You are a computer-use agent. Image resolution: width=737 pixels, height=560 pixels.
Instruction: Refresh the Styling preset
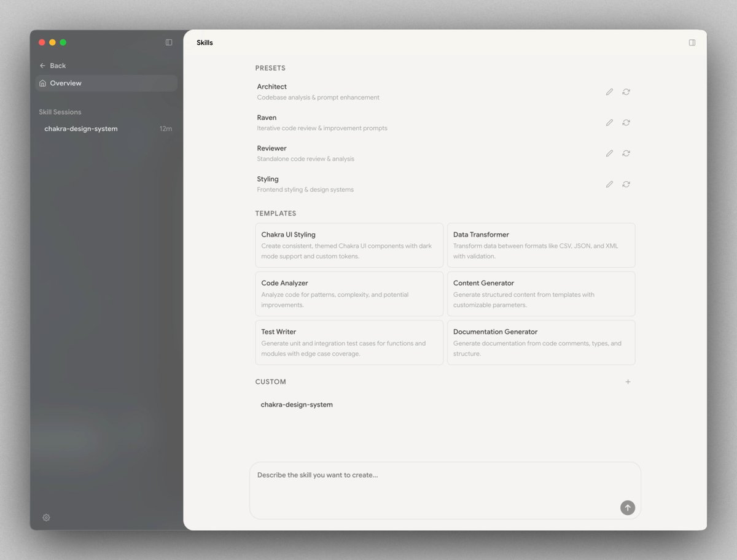[626, 184]
